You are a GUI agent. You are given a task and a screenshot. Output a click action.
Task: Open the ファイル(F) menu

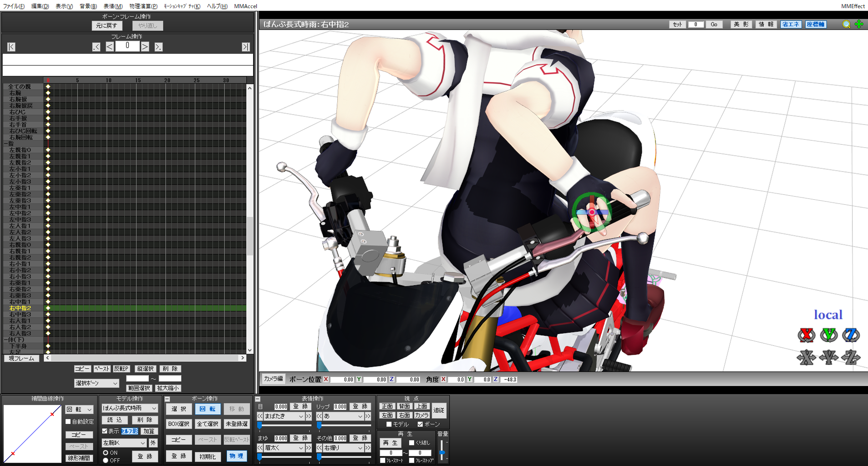14,6
